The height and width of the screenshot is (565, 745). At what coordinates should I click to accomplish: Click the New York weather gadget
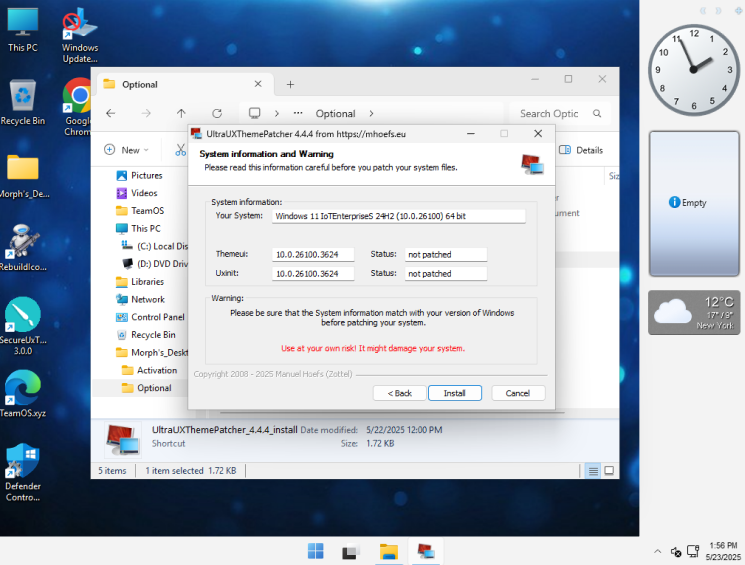pos(694,313)
